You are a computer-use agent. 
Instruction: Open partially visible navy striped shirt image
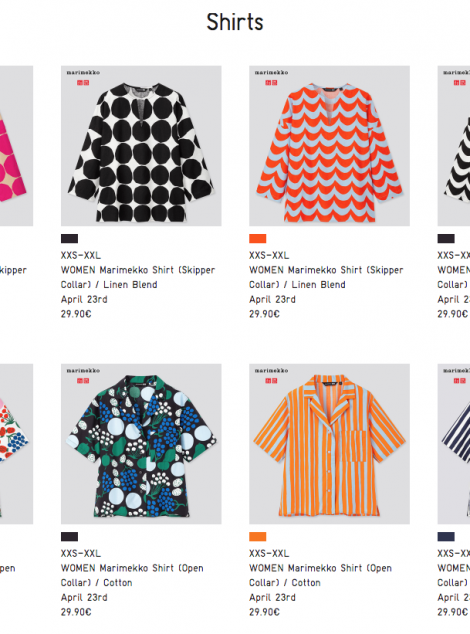tap(454, 444)
